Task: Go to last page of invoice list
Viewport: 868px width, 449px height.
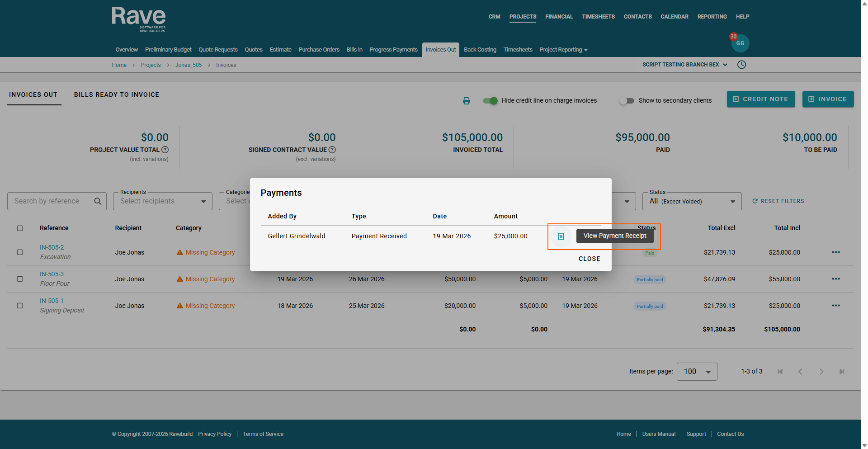Action: [841, 372]
